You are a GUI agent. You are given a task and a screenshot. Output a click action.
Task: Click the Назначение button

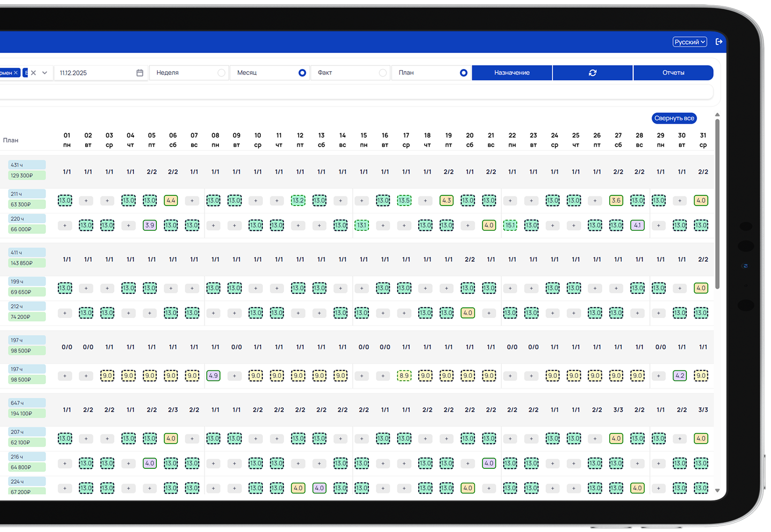[x=512, y=73]
